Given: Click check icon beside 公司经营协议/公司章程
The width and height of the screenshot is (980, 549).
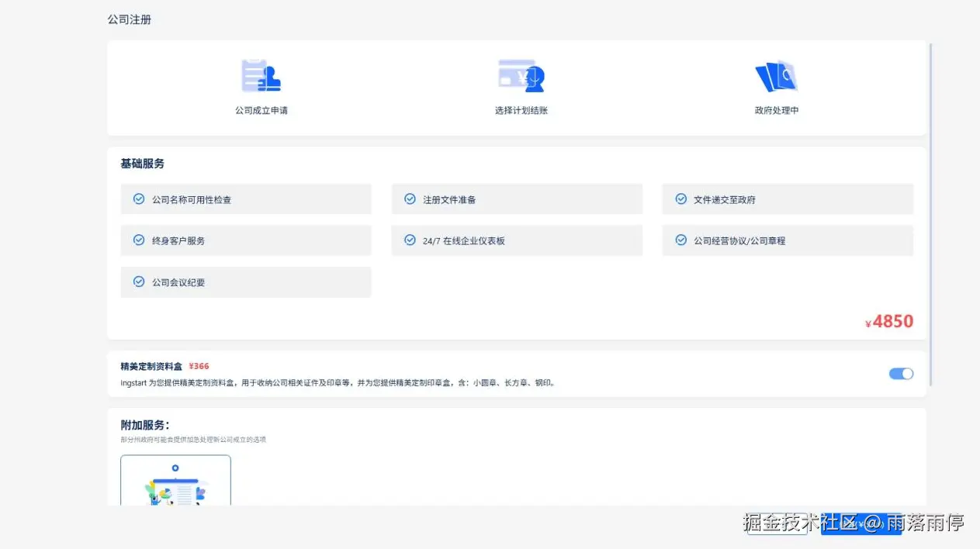Looking at the screenshot, I should (x=680, y=240).
